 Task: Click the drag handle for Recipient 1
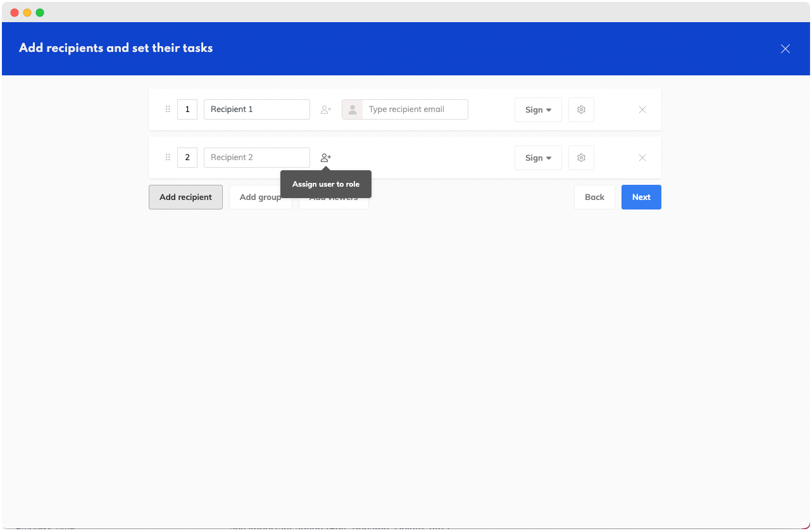(168, 109)
